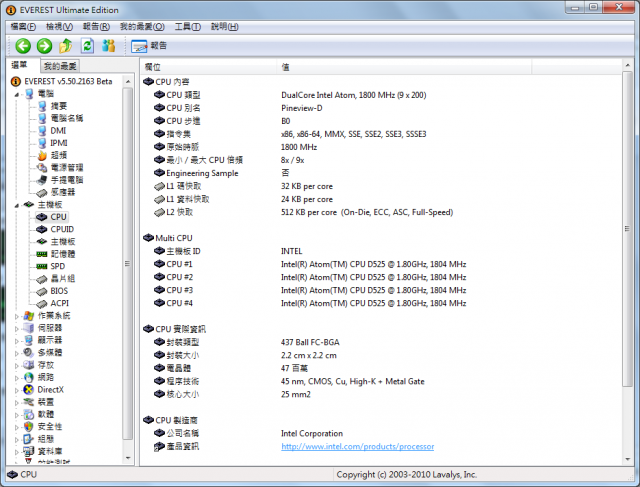
Task: Expand the 存放 tree node
Action: click(17, 365)
